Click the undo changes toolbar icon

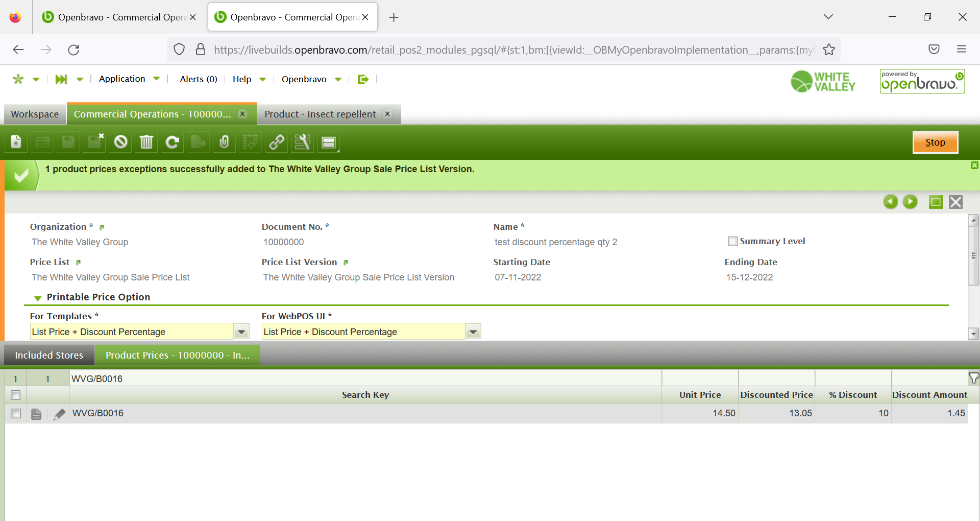point(120,142)
